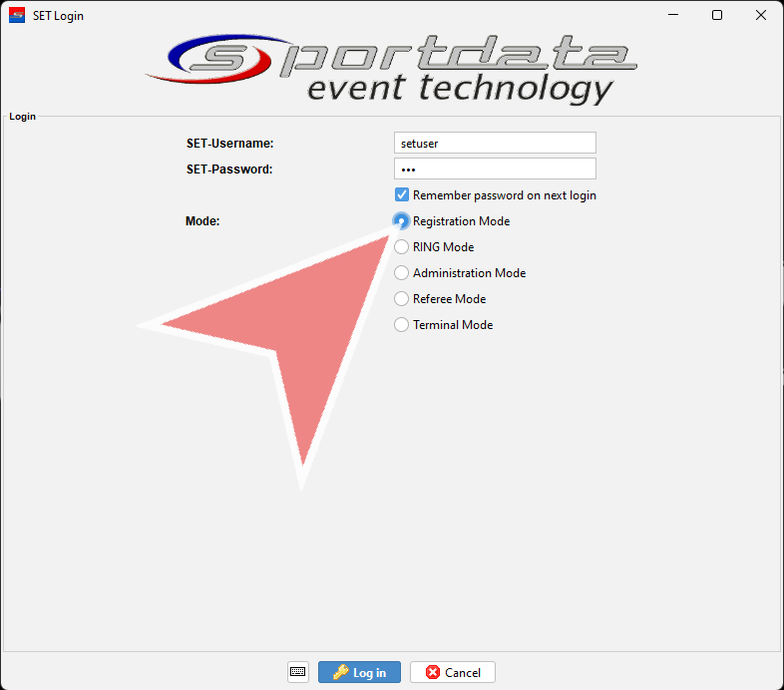
Task: Maximize the SET Login window
Action: point(716,16)
